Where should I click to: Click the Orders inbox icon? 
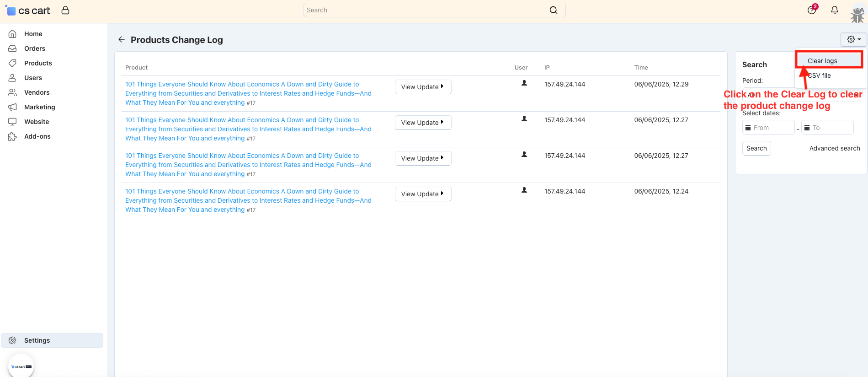click(x=13, y=48)
